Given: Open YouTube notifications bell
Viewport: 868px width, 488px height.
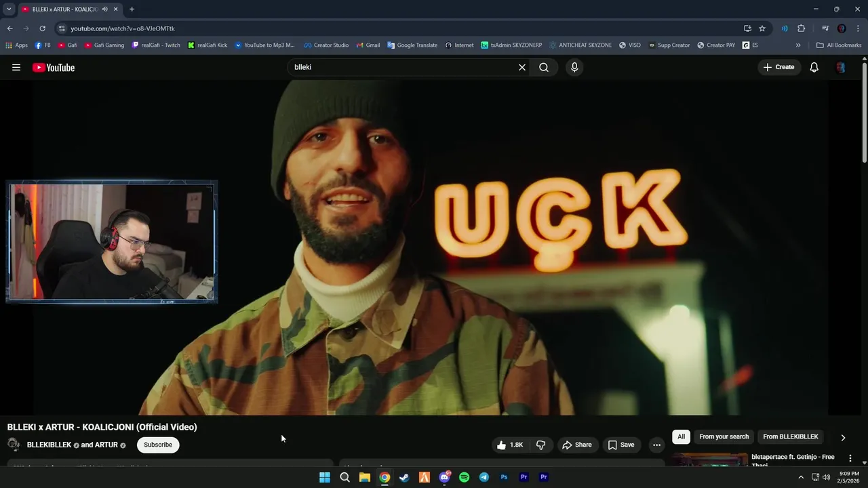Looking at the screenshot, I should pos(814,67).
